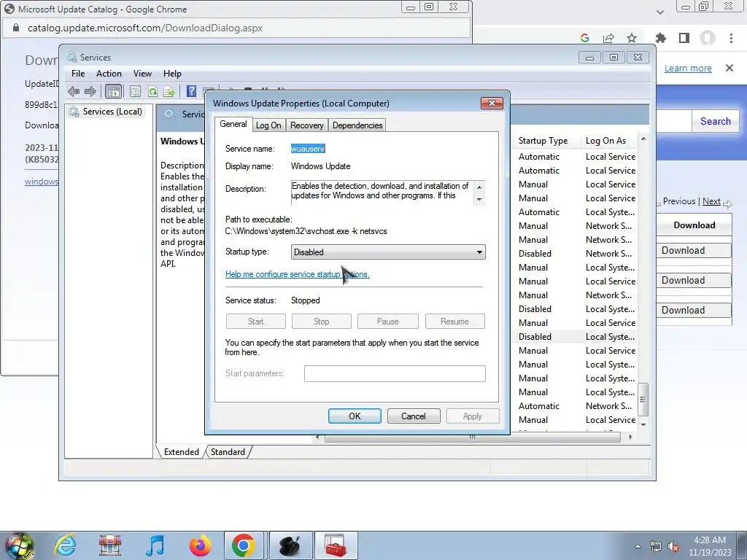Viewport: 747px width, 560px height.
Task: Click the Start parameters input field
Action: pos(395,373)
